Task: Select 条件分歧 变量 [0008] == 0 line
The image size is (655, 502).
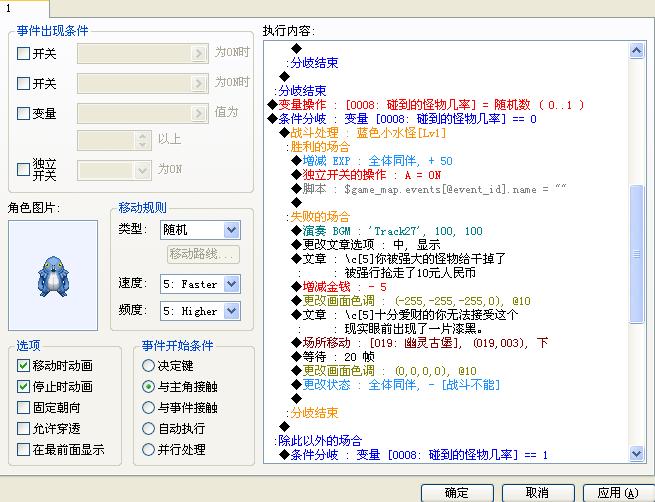Action: pos(402,119)
